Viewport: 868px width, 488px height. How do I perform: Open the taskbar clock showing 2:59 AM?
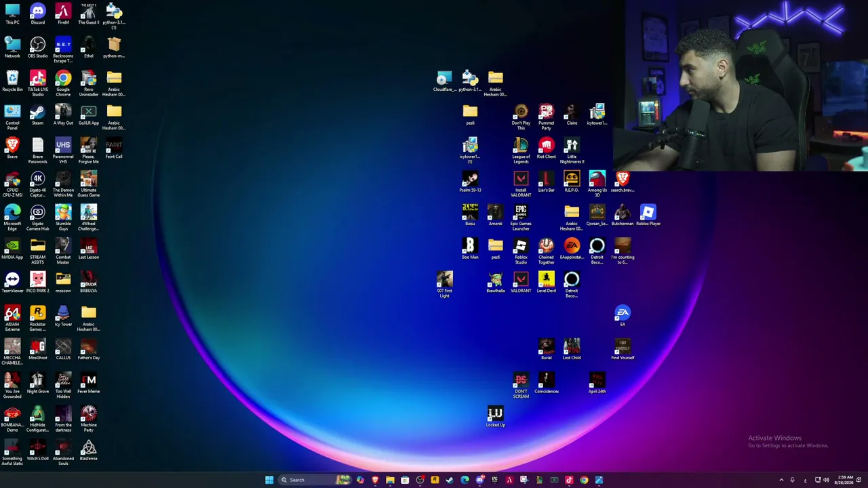tap(846, 480)
